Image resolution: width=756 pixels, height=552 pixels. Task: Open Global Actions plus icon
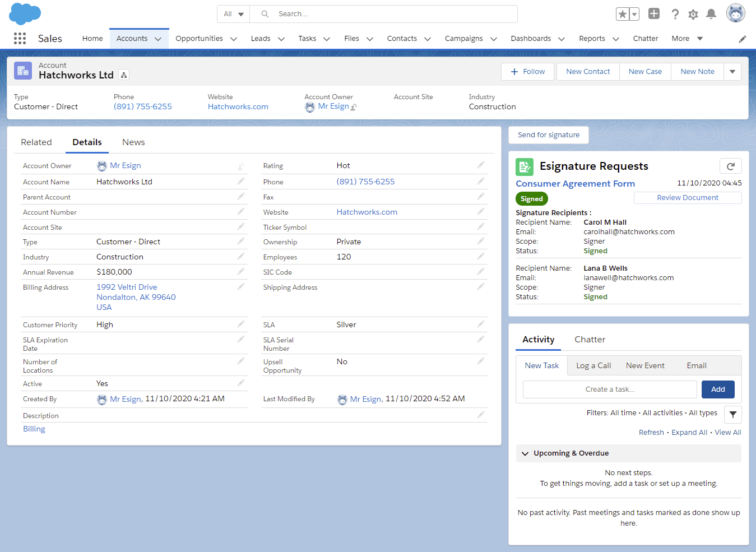coord(654,13)
